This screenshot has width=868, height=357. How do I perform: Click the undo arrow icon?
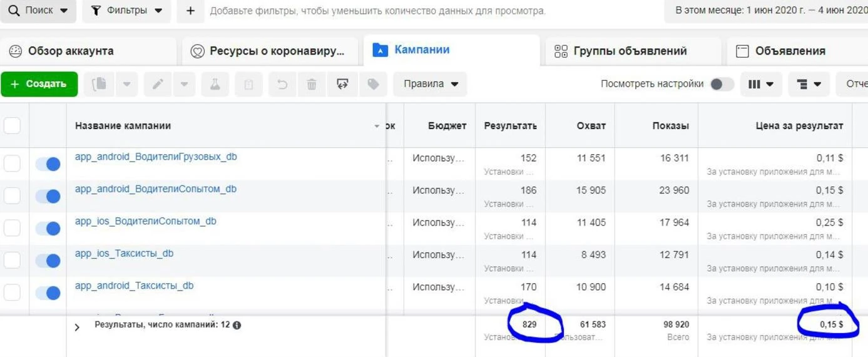pos(282,84)
